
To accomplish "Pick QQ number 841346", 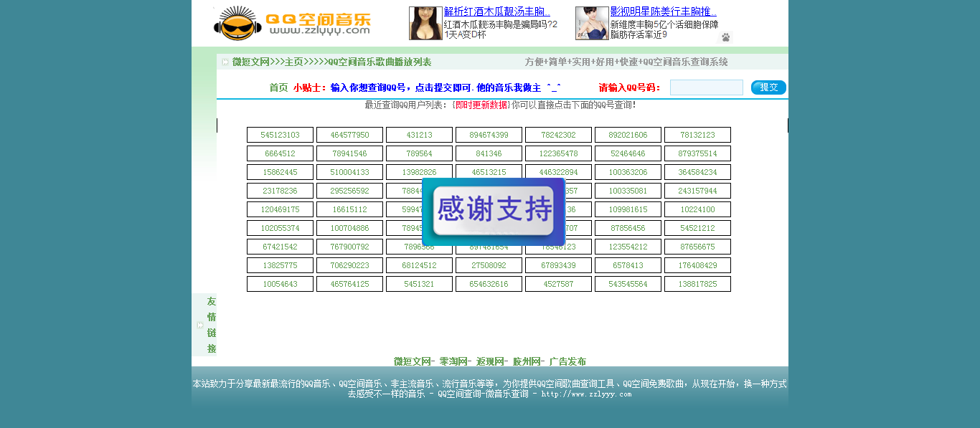I will click(x=489, y=153).
